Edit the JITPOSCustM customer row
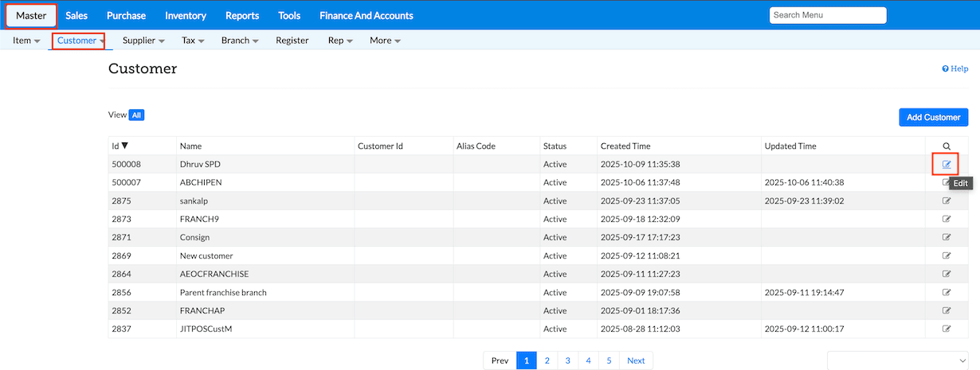980x370 pixels. pos(947,329)
